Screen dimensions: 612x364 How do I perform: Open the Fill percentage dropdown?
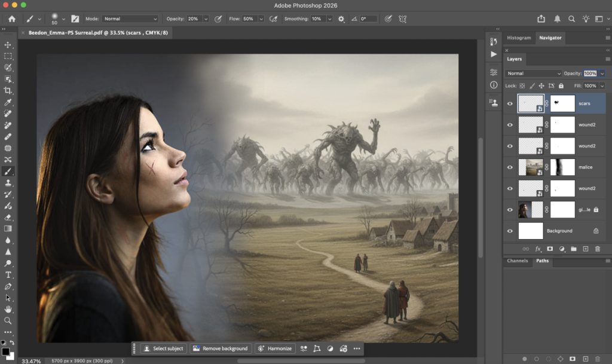[x=602, y=85]
